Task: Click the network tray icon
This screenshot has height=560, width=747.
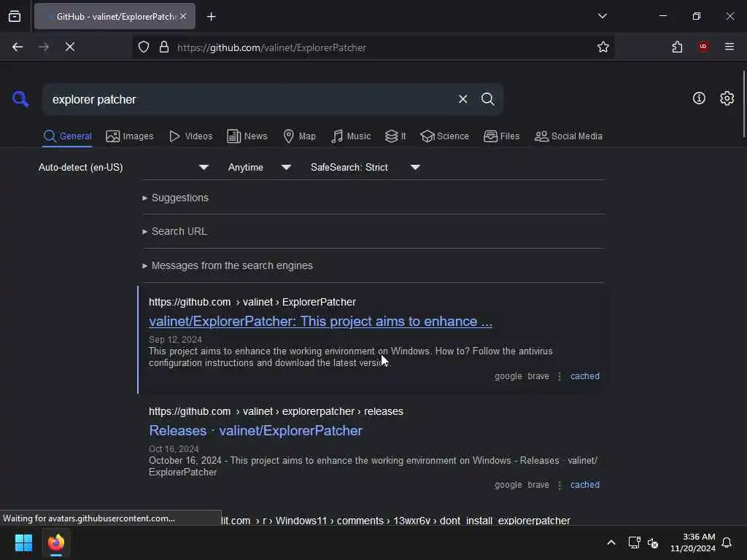Action: 634,542
